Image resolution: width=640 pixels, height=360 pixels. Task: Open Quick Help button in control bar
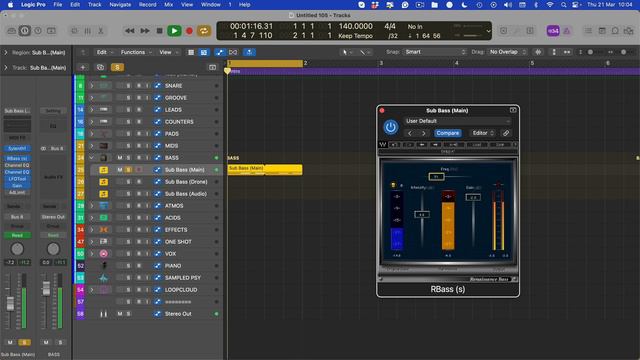point(38,31)
